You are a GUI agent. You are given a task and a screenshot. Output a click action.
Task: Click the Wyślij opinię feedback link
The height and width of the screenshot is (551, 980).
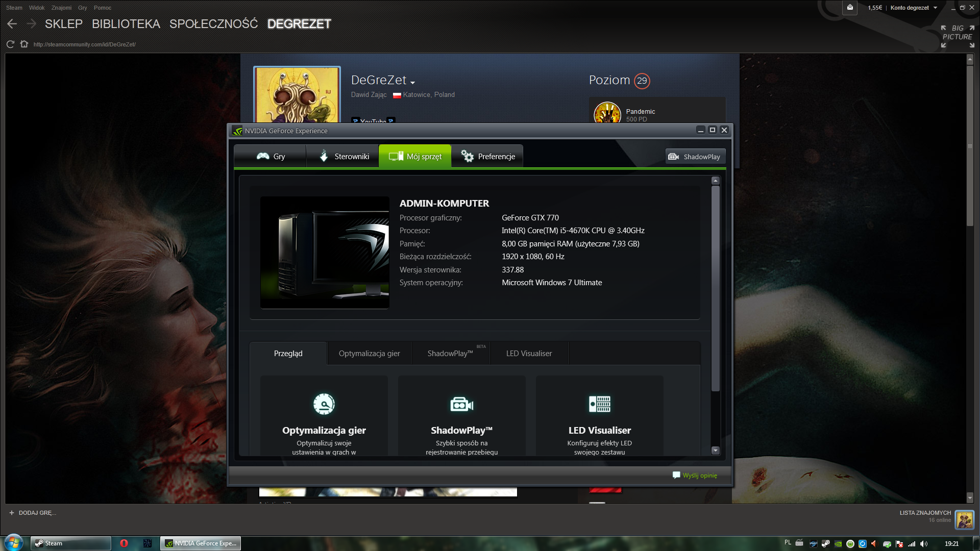(x=695, y=475)
